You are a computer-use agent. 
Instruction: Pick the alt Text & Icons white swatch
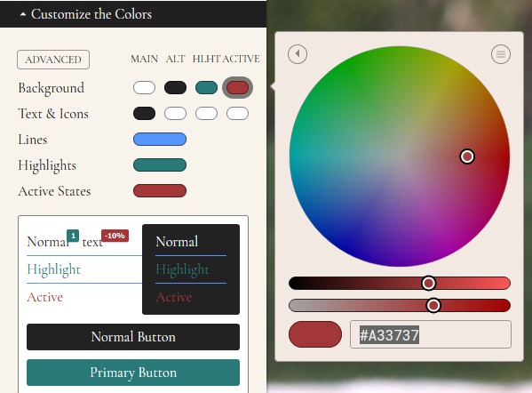click(x=176, y=114)
